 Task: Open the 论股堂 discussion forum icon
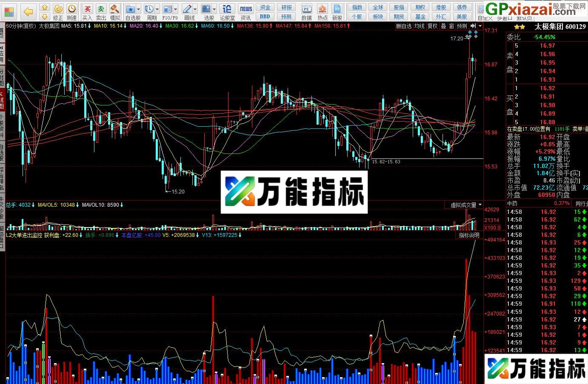tap(227, 9)
